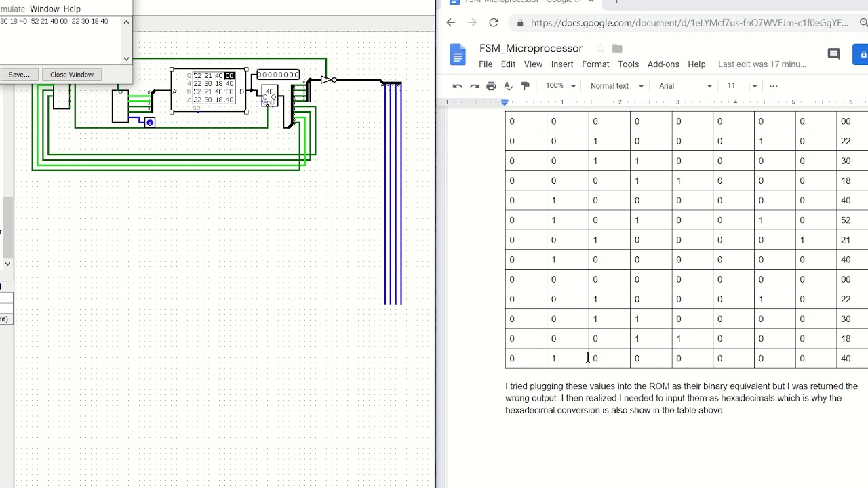
Task: Click the Print icon in Docs toolbar
Action: (x=492, y=86)
